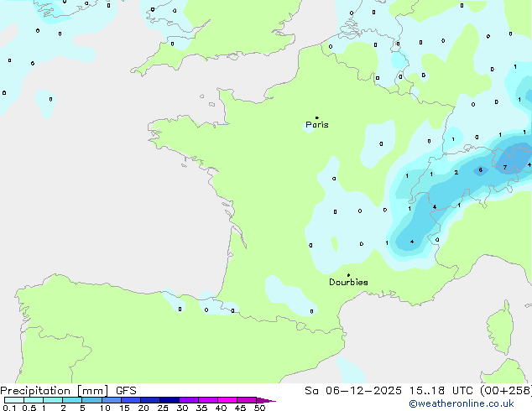Click the '25' legend scale label
The width and height of the screenshot is (532, 411).
(163, 408)
